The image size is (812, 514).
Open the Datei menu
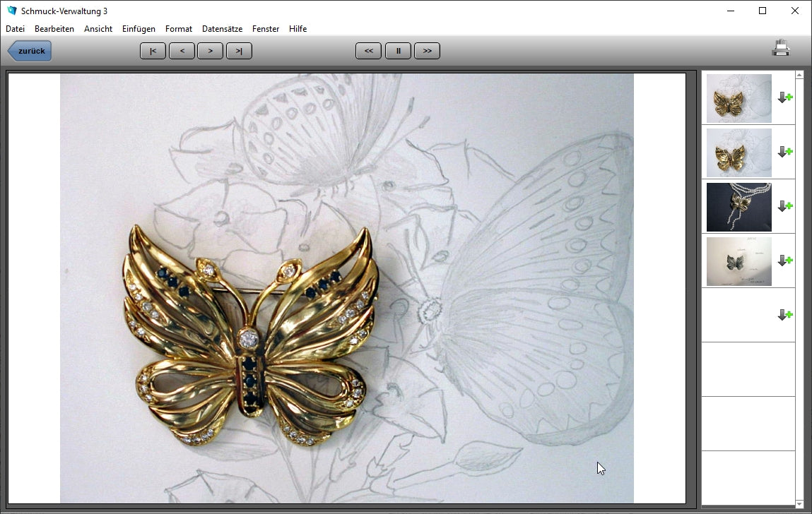pos(15,29)
